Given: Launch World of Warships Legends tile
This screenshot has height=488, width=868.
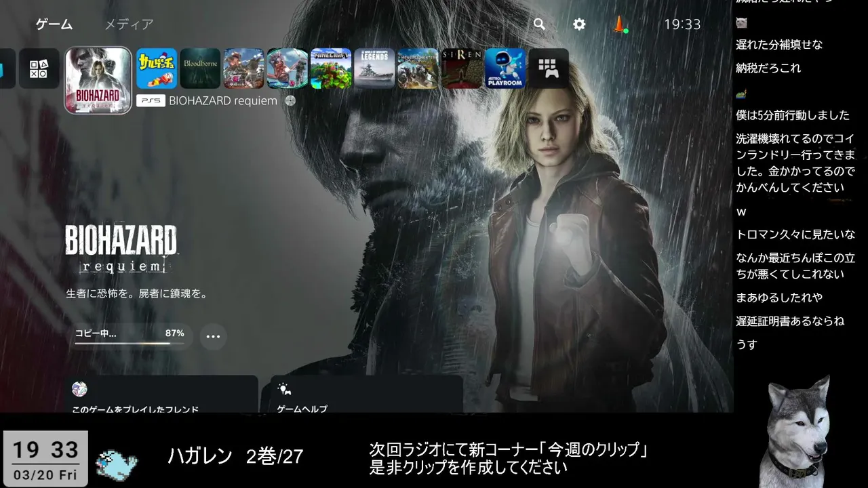Looking at the screenshot, I should pyautogui.click(x=374, y=68).
